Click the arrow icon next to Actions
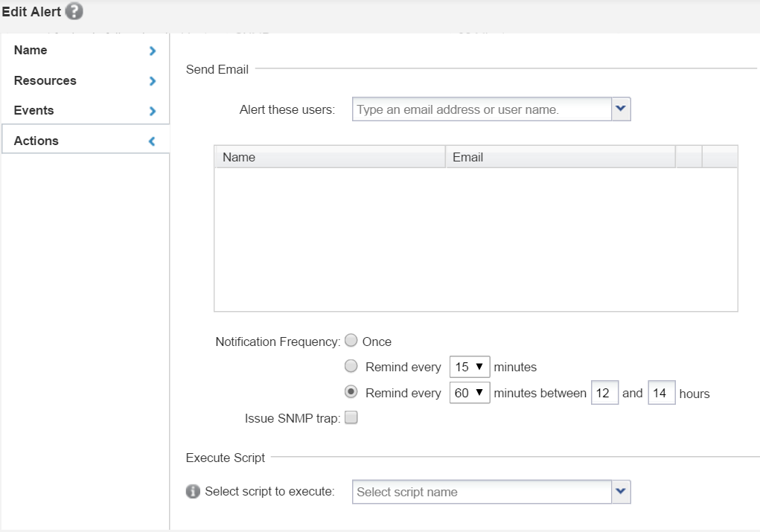Viewport: 760px width, 532px height. (x=153, y=141)
